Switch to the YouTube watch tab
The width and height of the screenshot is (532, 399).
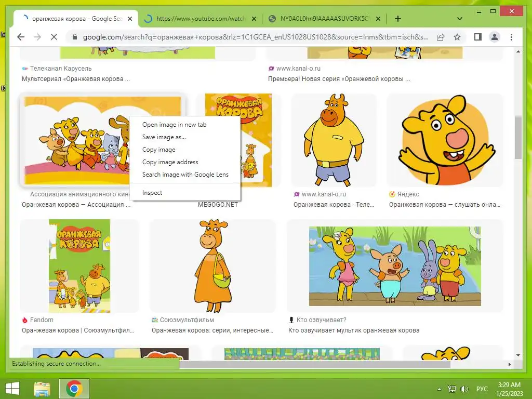(200, 19)
